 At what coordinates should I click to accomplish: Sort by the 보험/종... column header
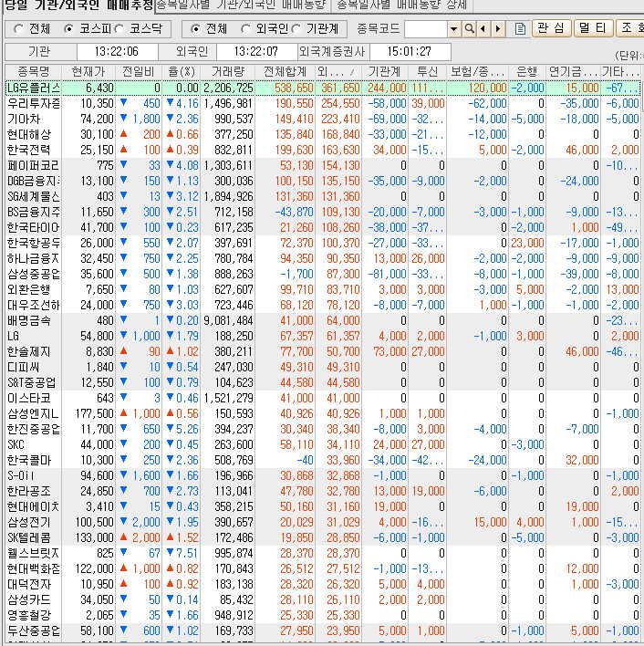(478, 72)
